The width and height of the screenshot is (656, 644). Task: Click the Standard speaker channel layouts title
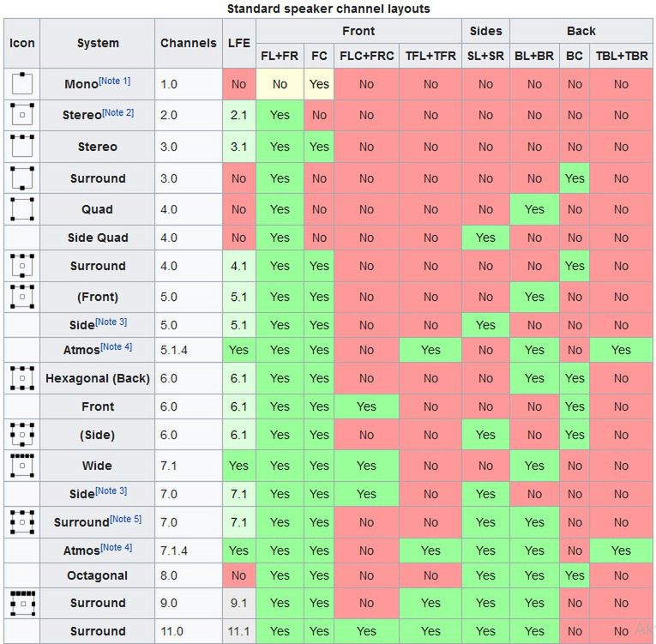pyautogui.click(x=328, y=9)
